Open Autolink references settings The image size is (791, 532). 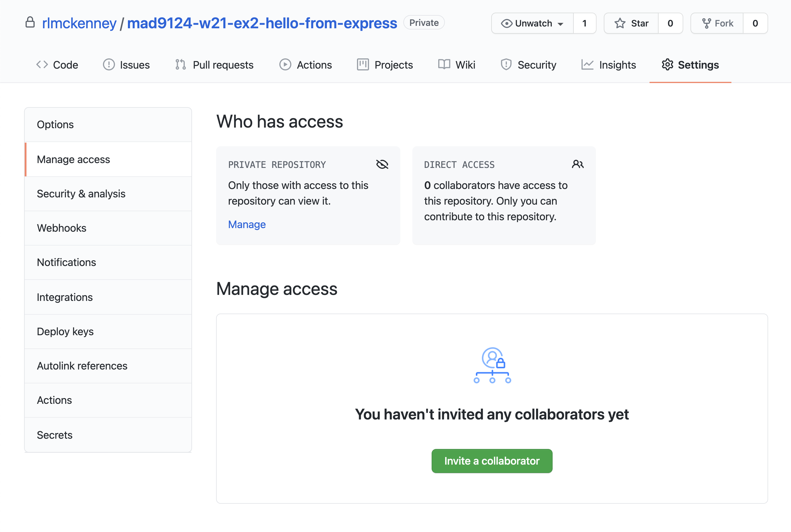[x=108, y=366]
